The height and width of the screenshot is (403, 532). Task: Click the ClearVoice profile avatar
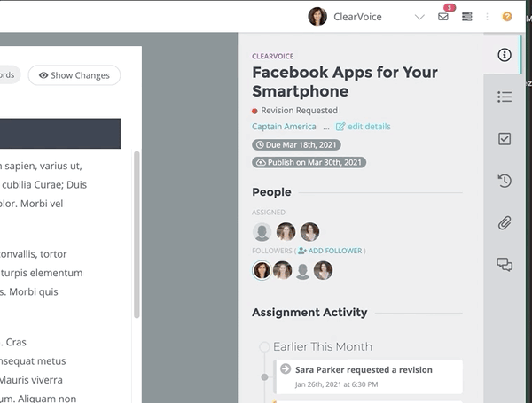point(317,16)
